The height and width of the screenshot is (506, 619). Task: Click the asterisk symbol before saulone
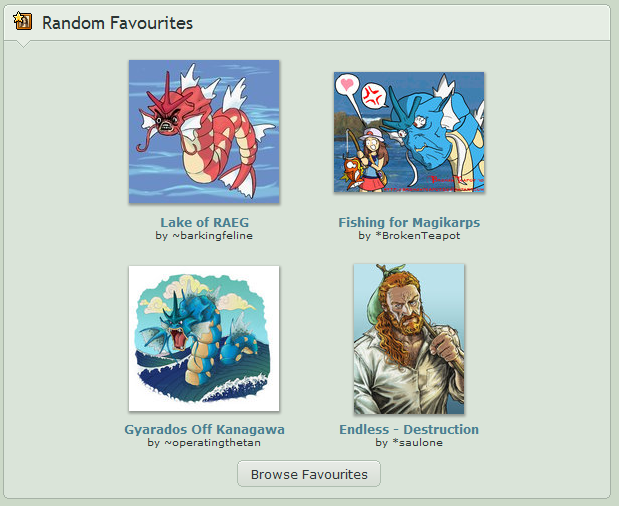click(x=395, y=441)
